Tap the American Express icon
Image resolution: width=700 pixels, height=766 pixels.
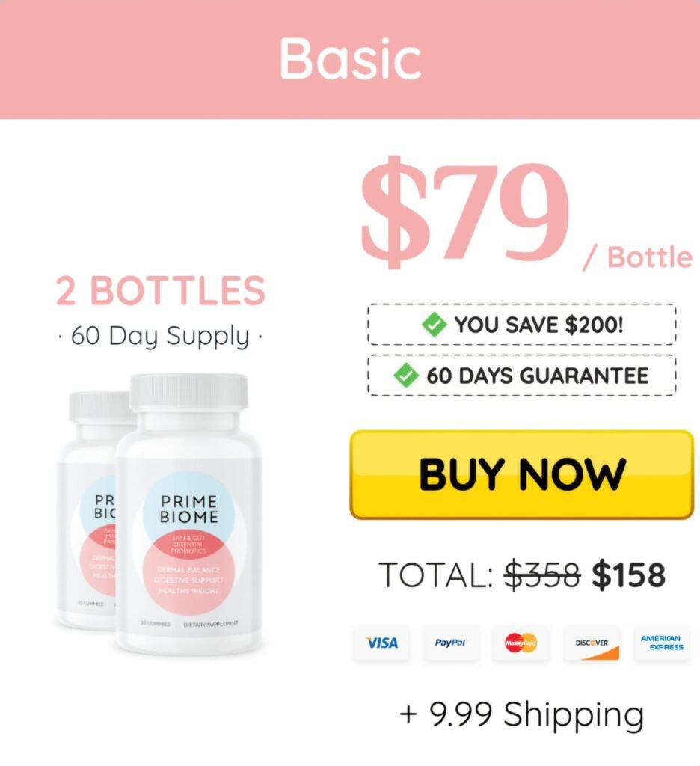click(663, 643)
